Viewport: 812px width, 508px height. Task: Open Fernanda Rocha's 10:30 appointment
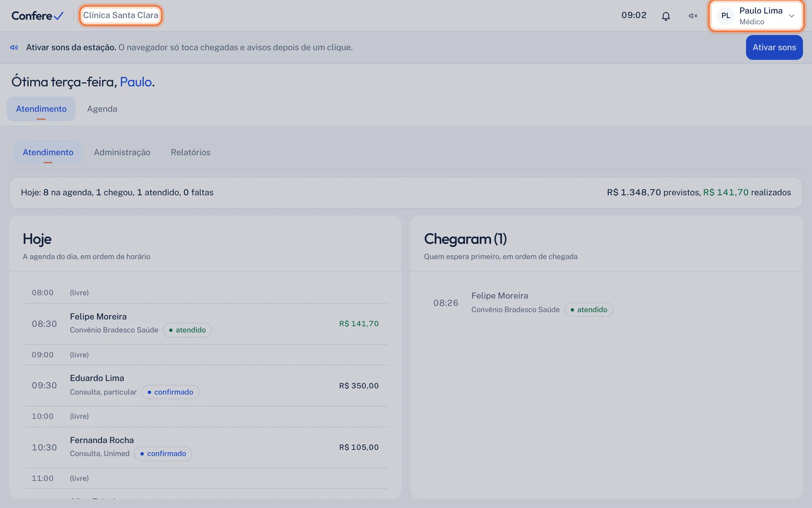[x=205, y=447]
